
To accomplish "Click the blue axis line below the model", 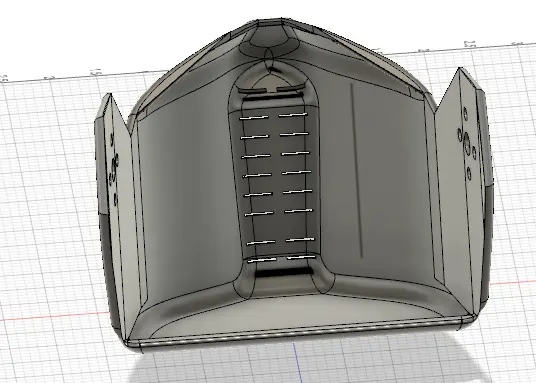I will [x=297, y=362].
